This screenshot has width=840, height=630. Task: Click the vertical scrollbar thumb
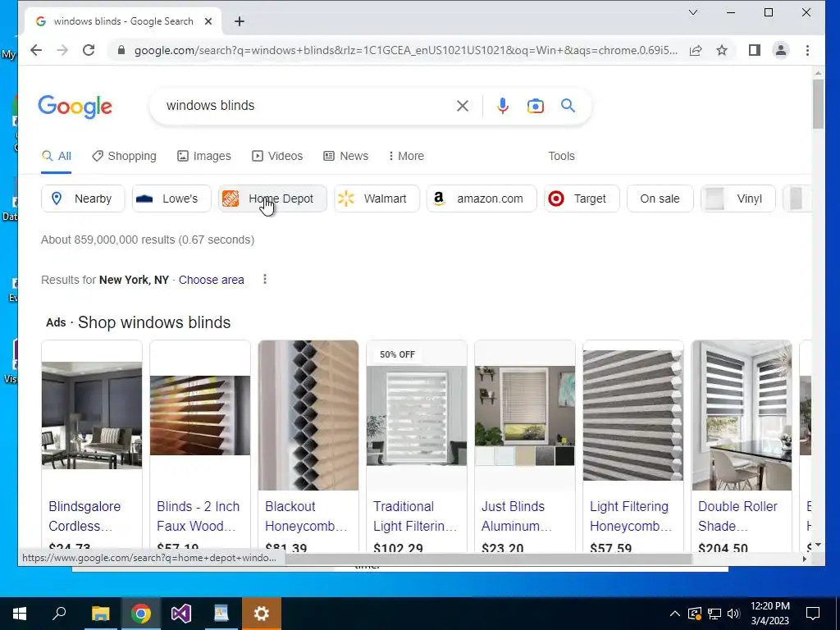(818, 104)
